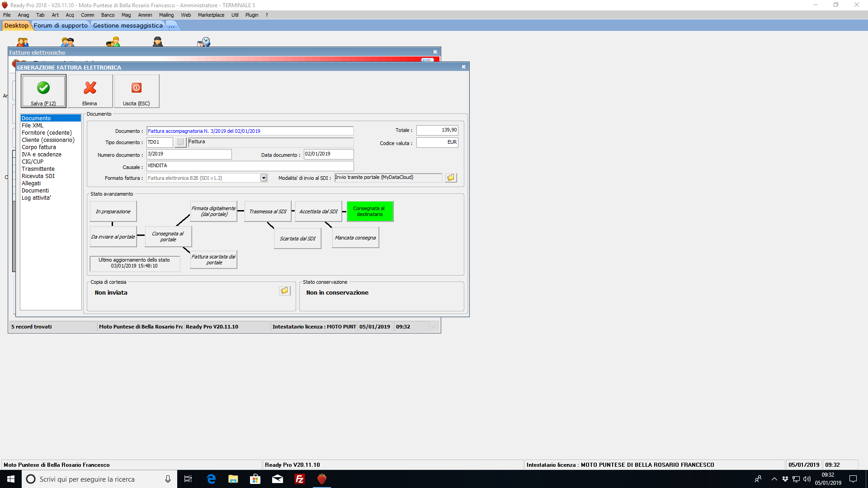The image size is (868, 488).
Task: Launch Microsoft Edge from the taskbar
Action: point(211,479)
